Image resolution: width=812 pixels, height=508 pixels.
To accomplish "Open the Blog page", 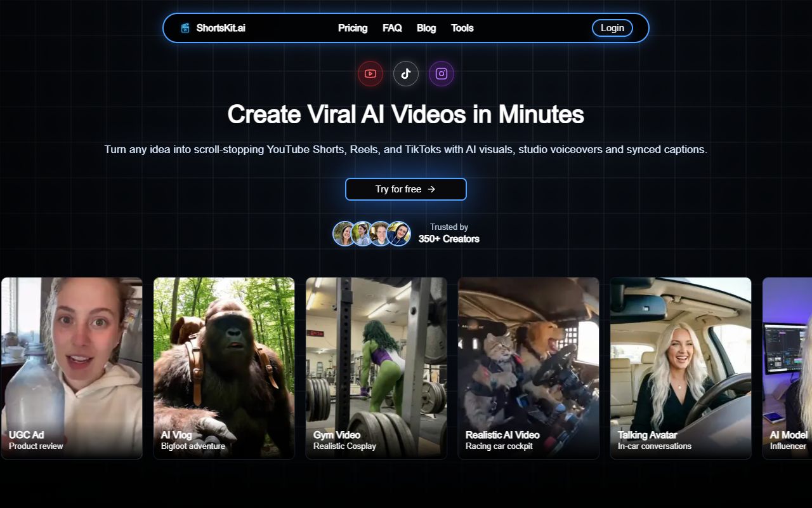I will click(426, 28).
